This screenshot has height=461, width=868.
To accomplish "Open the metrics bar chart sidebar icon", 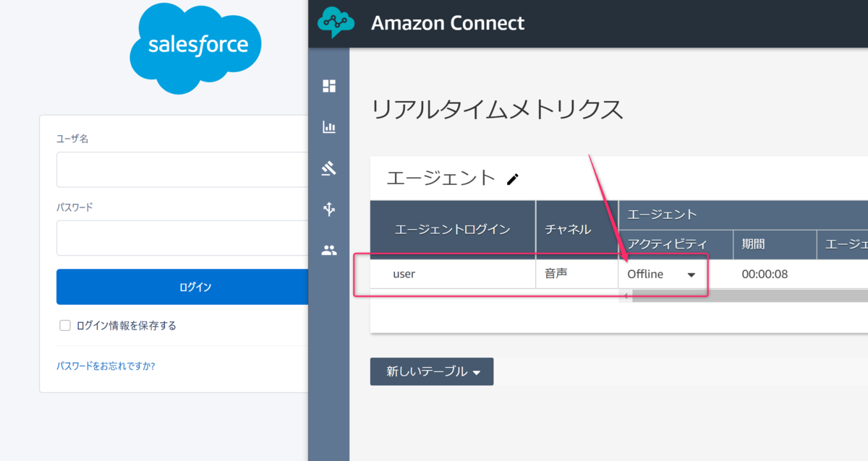I will point(329,127).
